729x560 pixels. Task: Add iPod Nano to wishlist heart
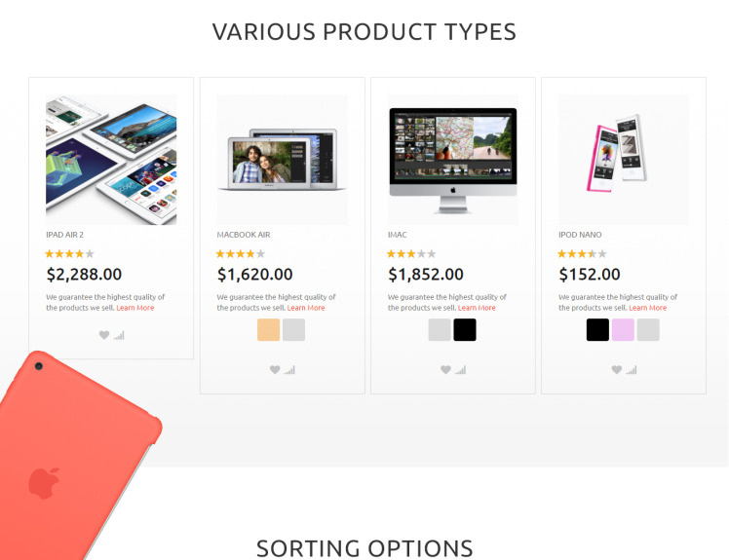[x=617, y=370]
